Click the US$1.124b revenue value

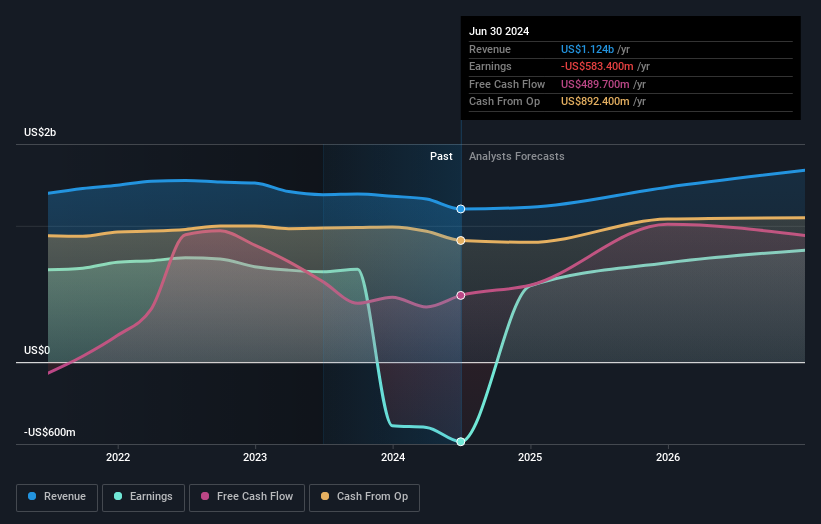pyautogui.click(x=587, y=49)
